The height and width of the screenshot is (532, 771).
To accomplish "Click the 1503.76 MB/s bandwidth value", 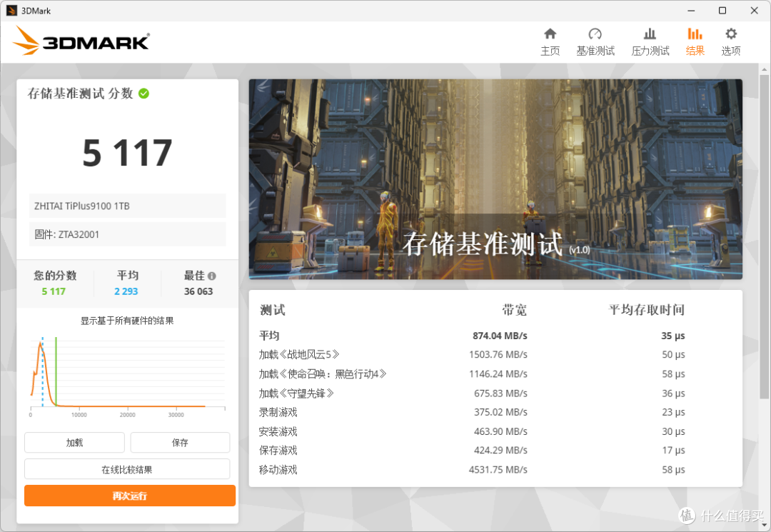I will click(498, 354).
